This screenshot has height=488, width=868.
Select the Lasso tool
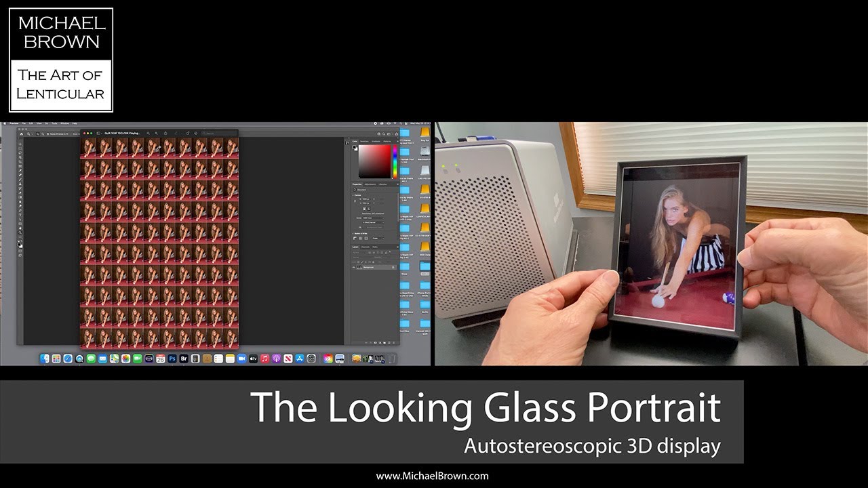(x=20, y=153)
